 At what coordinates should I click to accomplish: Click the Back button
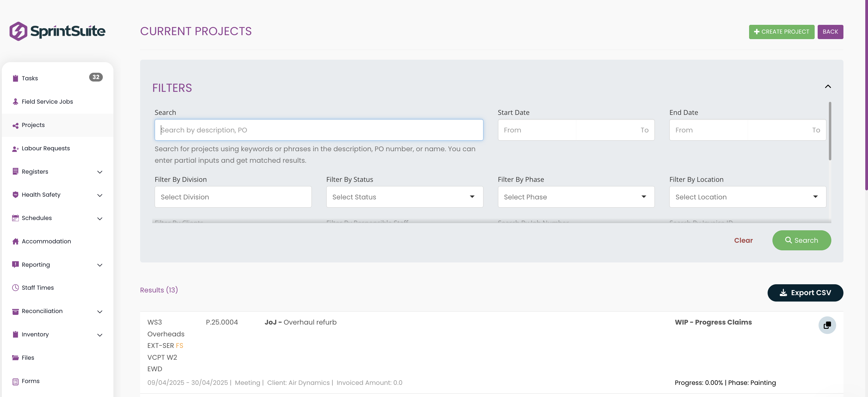pos(830,32)
